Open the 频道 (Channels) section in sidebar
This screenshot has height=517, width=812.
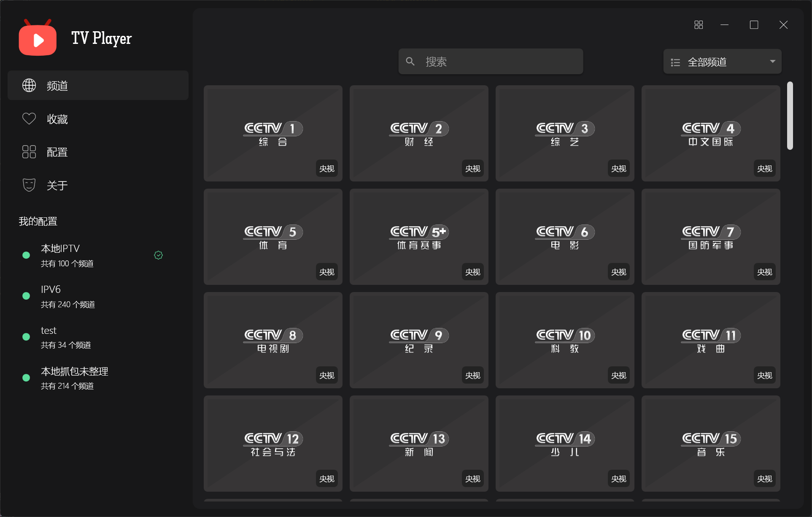coord(57,85)
